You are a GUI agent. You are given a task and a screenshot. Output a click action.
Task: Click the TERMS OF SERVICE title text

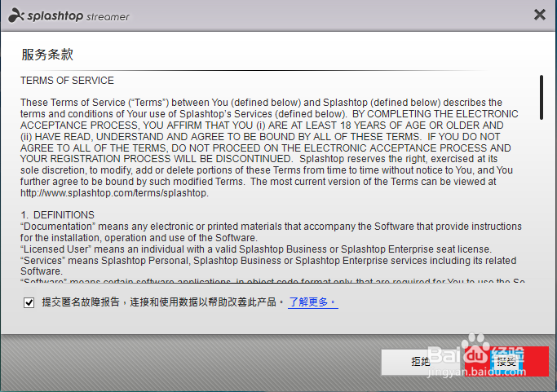point(67,81)
